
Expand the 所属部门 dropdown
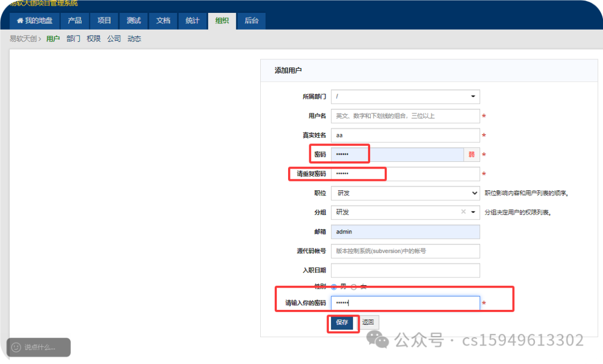[x=405, y=97]
